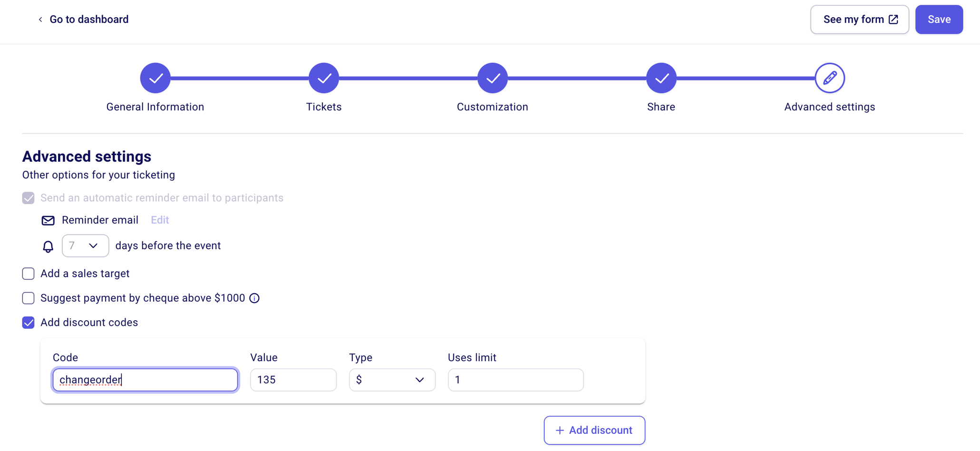The width and height of the screenshot is (980, 451).
Task: Expand the dollar sign type selector chevron
Action: 419,380
